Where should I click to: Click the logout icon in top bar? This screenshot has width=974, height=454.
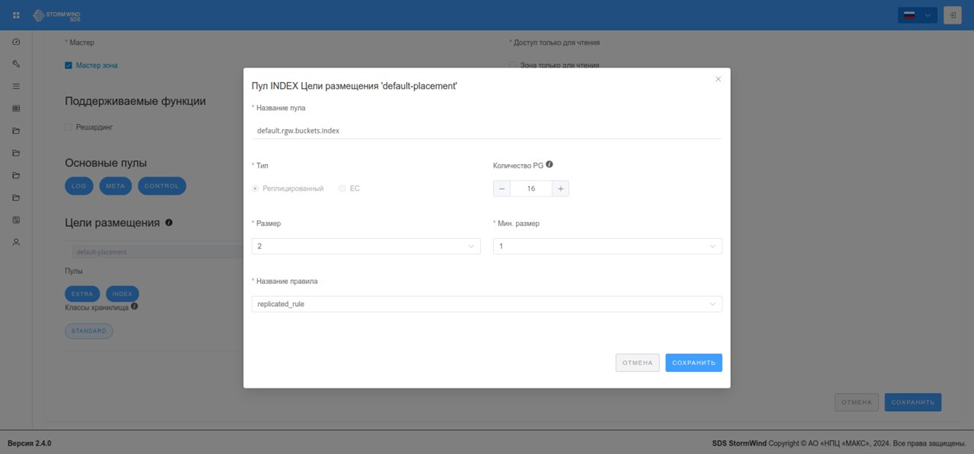(x=952, y=16)
